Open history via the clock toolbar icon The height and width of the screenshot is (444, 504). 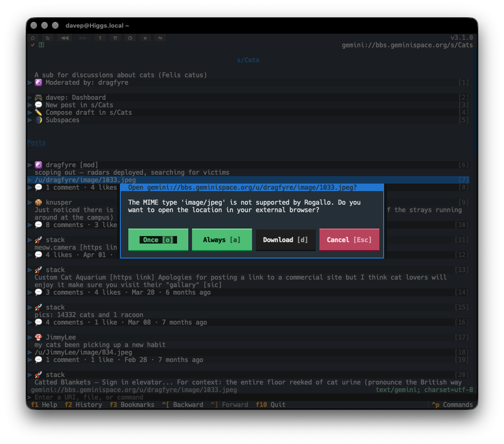(130, 38)
